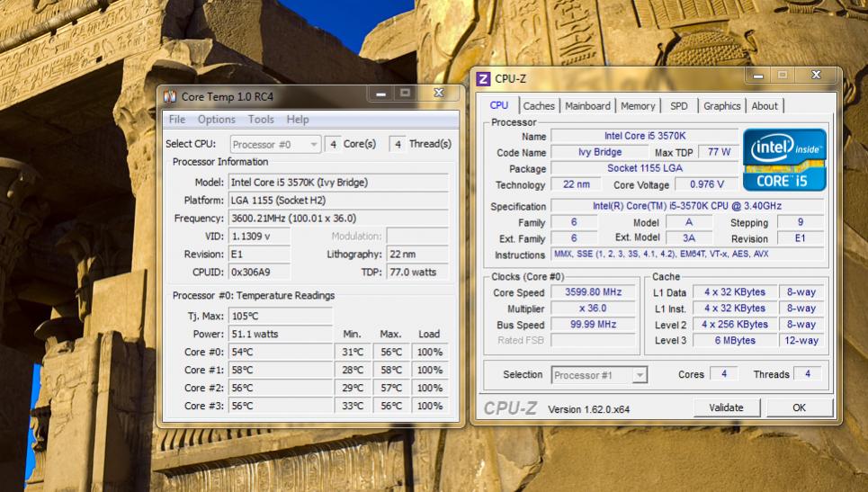Click the Power value 51.1 watts
The height and width of the screenshot is (492, 868).
tap(280, 335)
